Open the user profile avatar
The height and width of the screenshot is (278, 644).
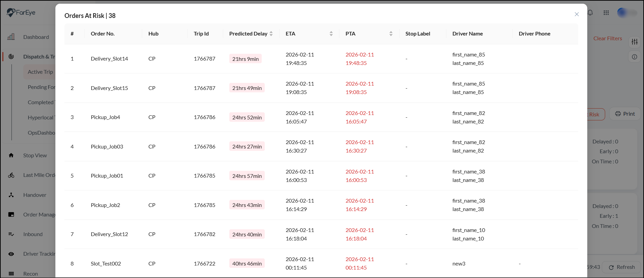click(622, 13)
